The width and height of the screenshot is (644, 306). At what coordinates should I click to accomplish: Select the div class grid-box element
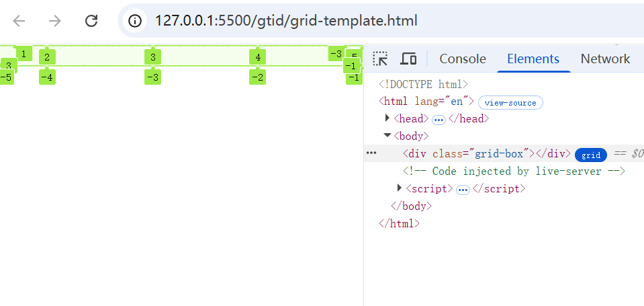[x=487, y=154]
